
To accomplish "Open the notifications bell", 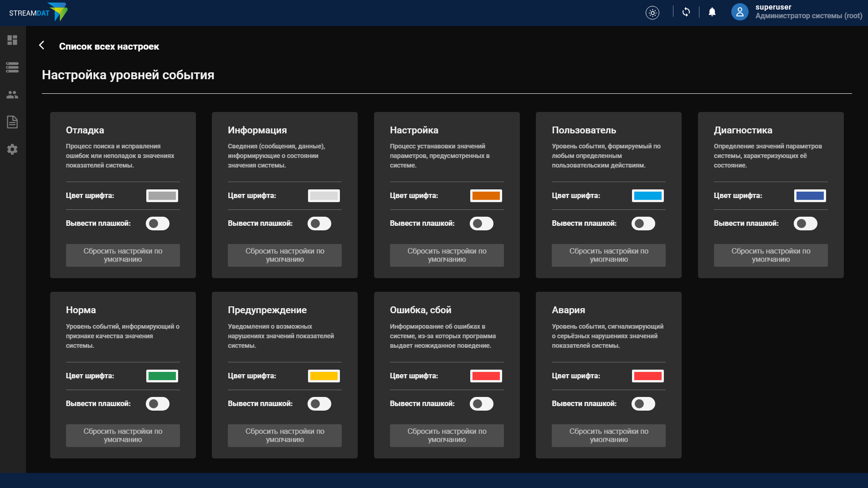I will 712,12.
